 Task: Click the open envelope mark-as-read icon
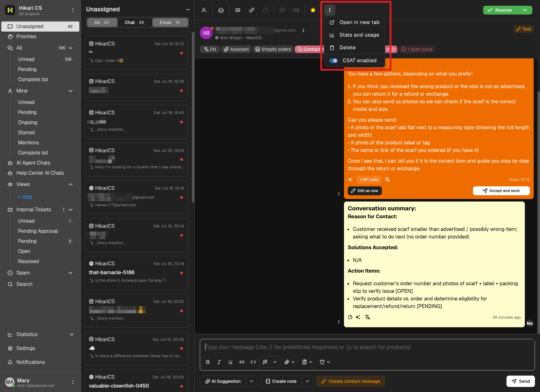pyautogui.click(x=221, y=10)
